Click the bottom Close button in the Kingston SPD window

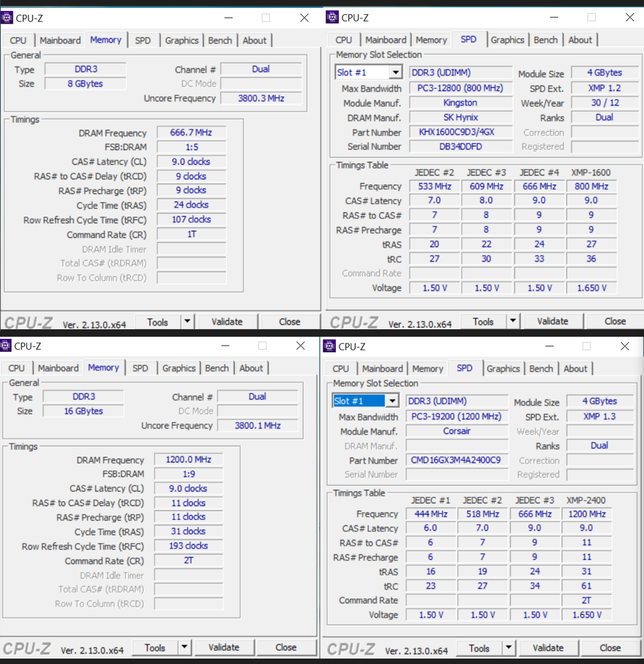click(x=615, y=321)
